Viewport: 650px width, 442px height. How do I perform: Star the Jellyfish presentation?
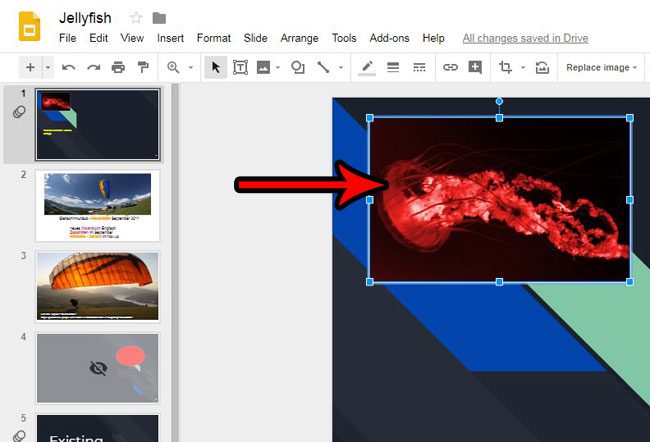tap(136, 18)
